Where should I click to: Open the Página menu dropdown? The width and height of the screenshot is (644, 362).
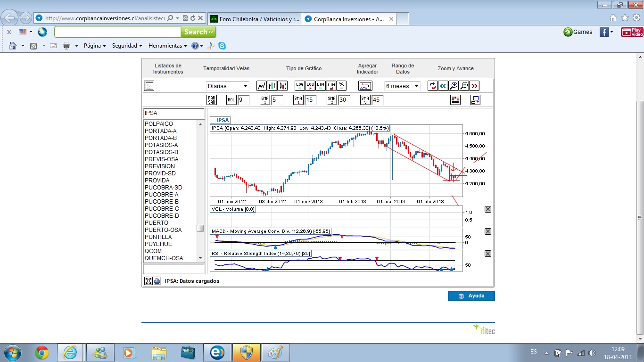point(95,46)
